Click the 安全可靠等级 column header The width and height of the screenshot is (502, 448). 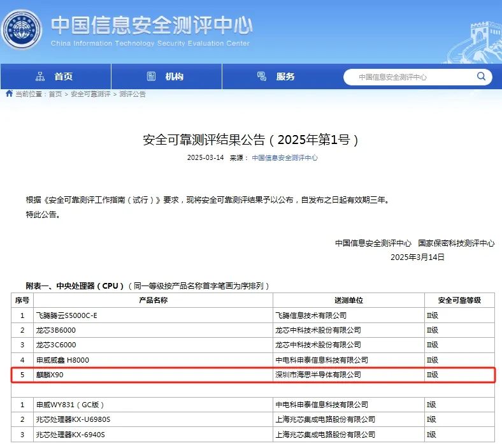click(x=459, y=300)
